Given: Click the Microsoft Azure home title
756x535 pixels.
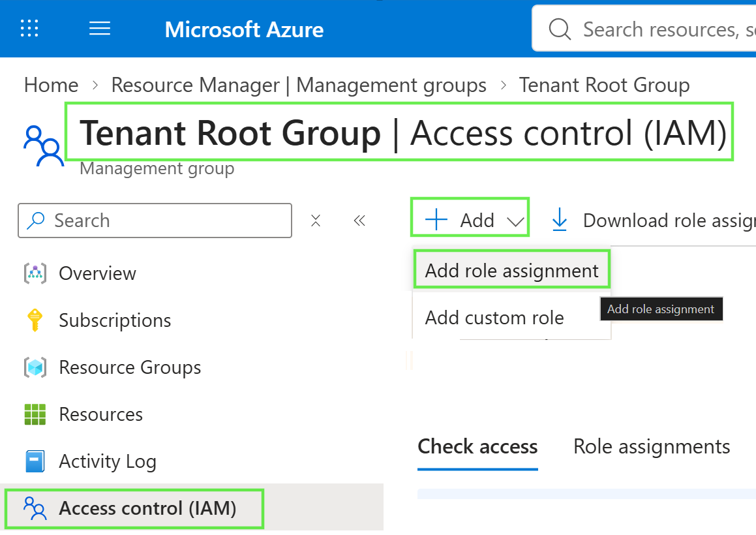Looking at the screenshot, I should click(244, 29).
